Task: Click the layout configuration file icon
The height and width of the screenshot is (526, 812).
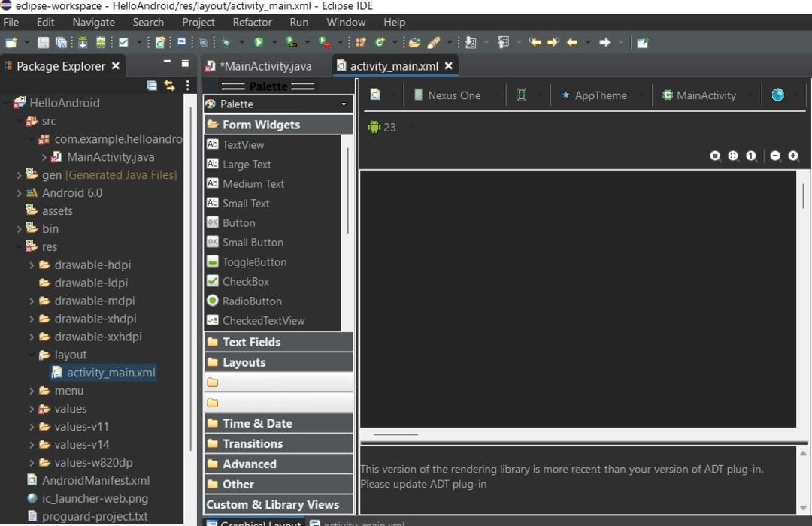Action: tap(375, 94)
